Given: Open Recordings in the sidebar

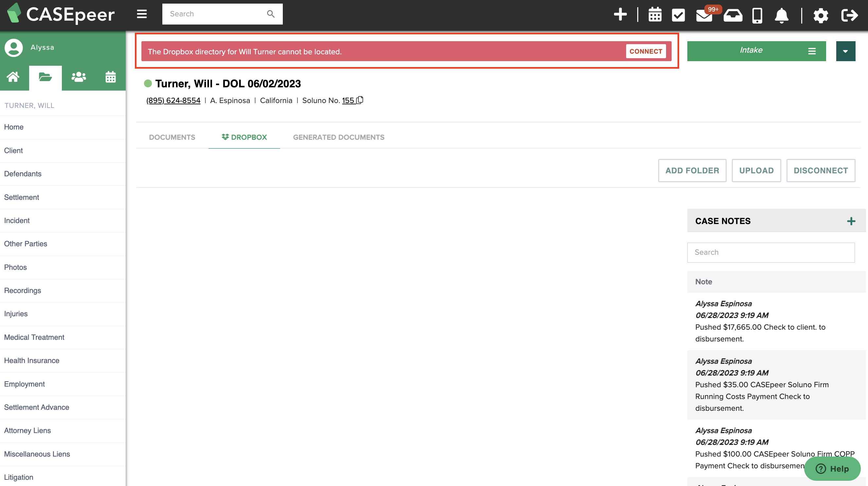Looking at the screenshot, I should pyautogui.click(x=63, y=291).
